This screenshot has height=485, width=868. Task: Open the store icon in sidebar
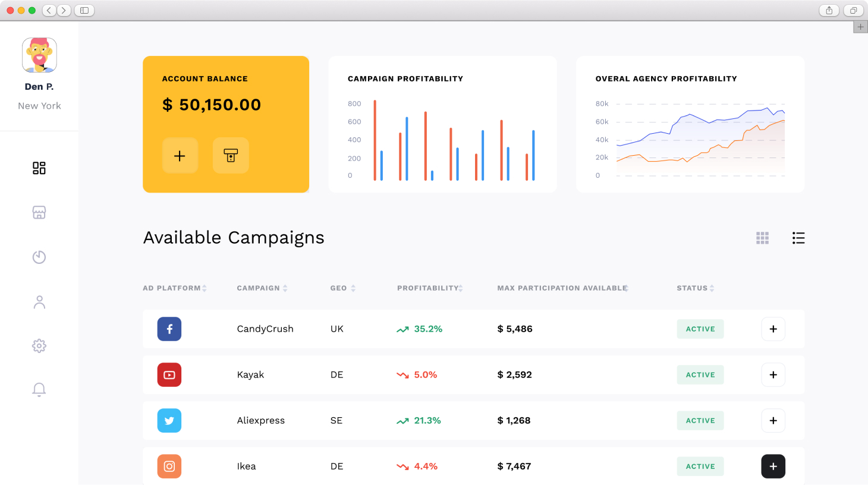pyautogui.click(x=39, y=213)
